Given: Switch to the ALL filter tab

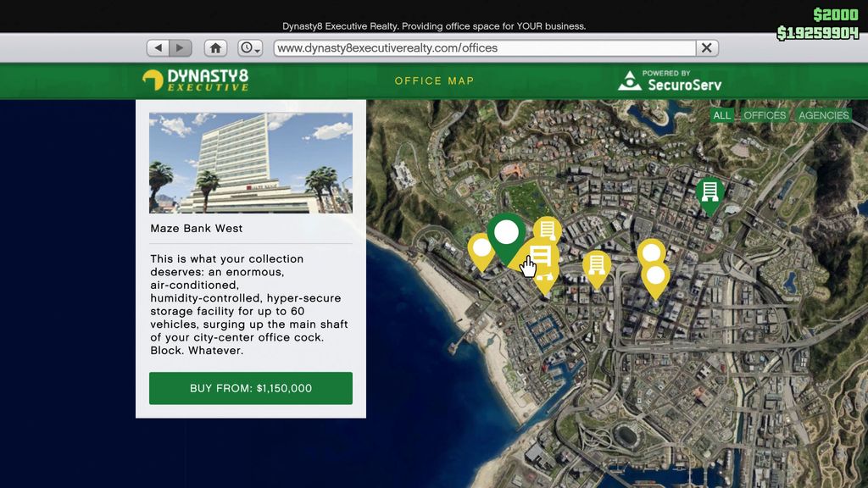Looking at the screenshot, I should [x=721, y=115].
